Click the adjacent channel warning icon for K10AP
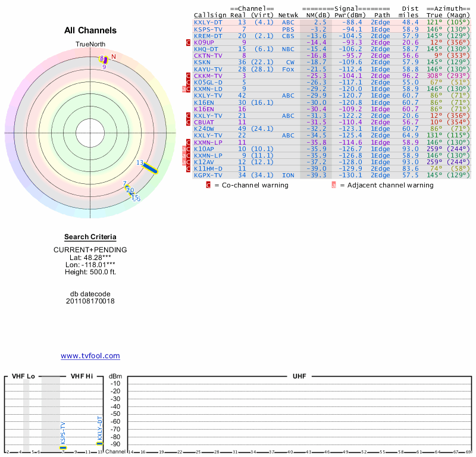The height and width of the screenshot is (457, 476). pyautogui.click(x=184, y=149)
